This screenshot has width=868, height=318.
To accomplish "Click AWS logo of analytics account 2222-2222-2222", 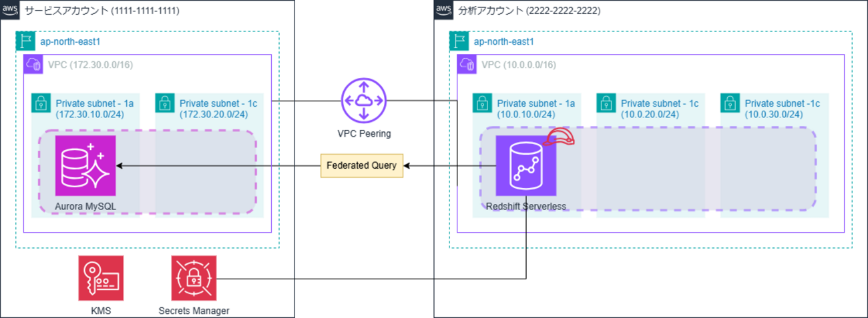I will [x=443, y=10].
